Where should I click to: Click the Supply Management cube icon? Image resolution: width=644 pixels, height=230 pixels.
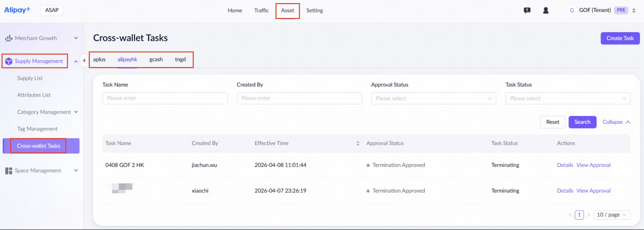pyautogui.click(x=9, y=61)
